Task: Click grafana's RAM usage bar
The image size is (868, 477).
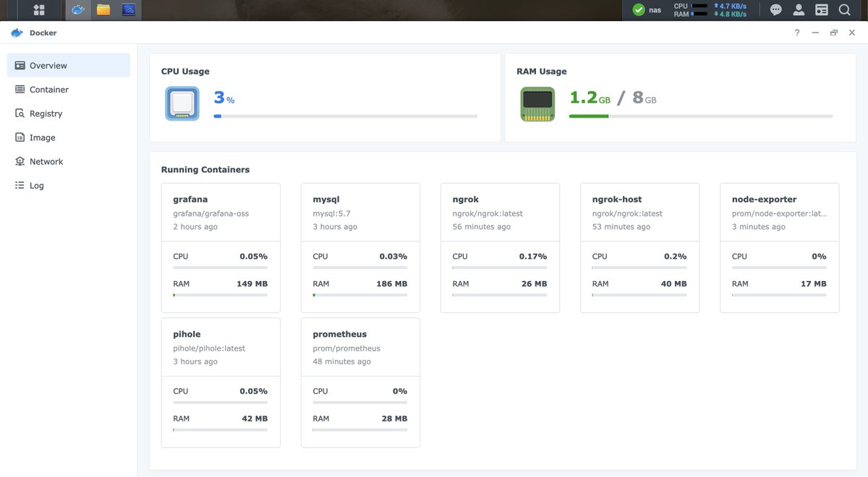Action: tap(220, 295)
